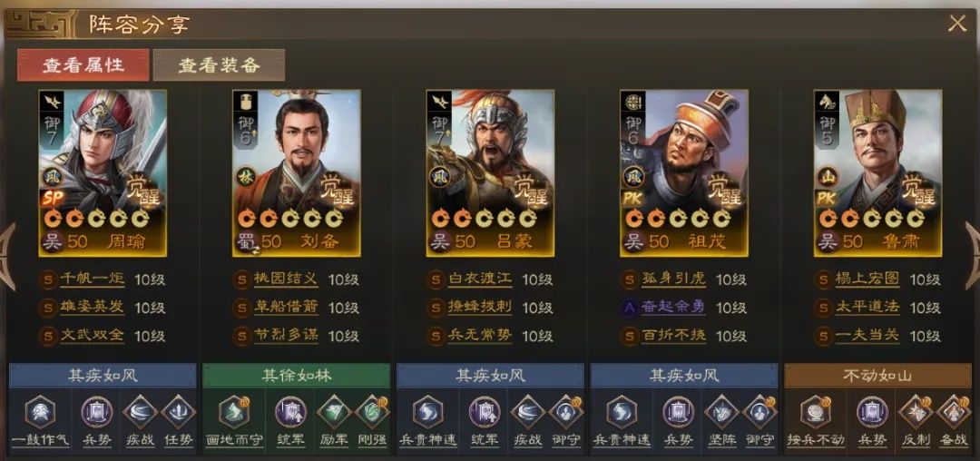The height and width of the screenshot is (461, 980).
Task: Open the 桃园结义 skill link
Action: pos(286,279)
